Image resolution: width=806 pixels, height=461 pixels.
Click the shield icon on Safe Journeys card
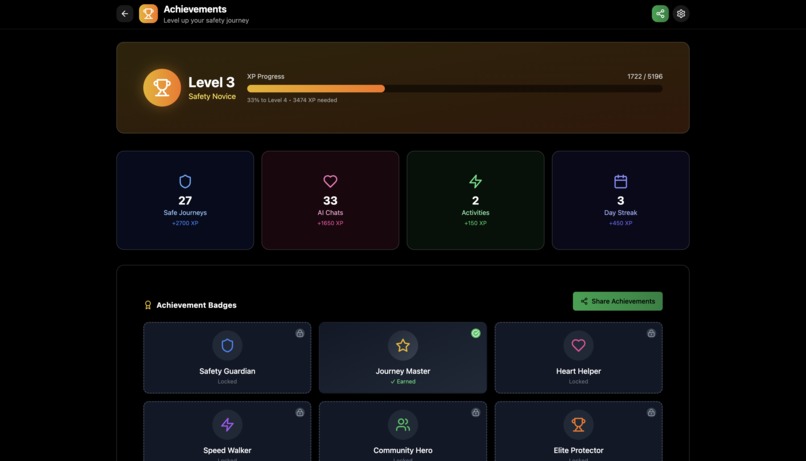pos(185,181)
